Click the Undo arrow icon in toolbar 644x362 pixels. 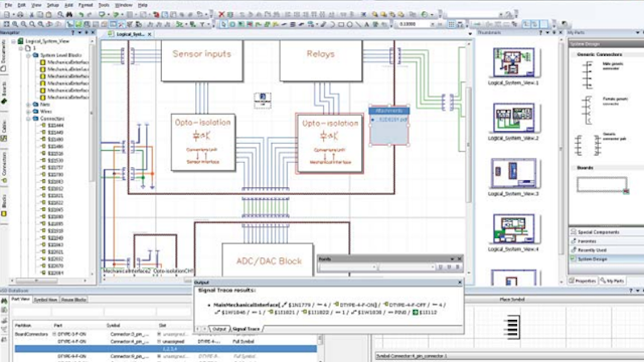82,14
